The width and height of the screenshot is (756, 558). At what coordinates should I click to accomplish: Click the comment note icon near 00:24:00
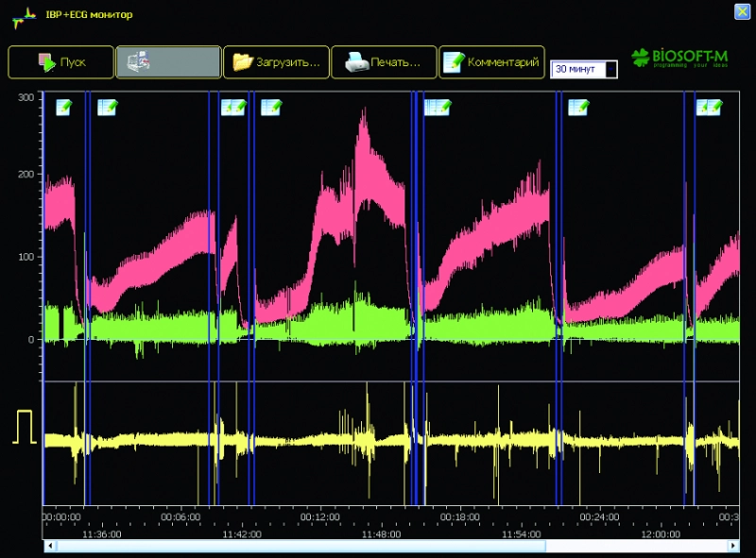click(578, 107)
